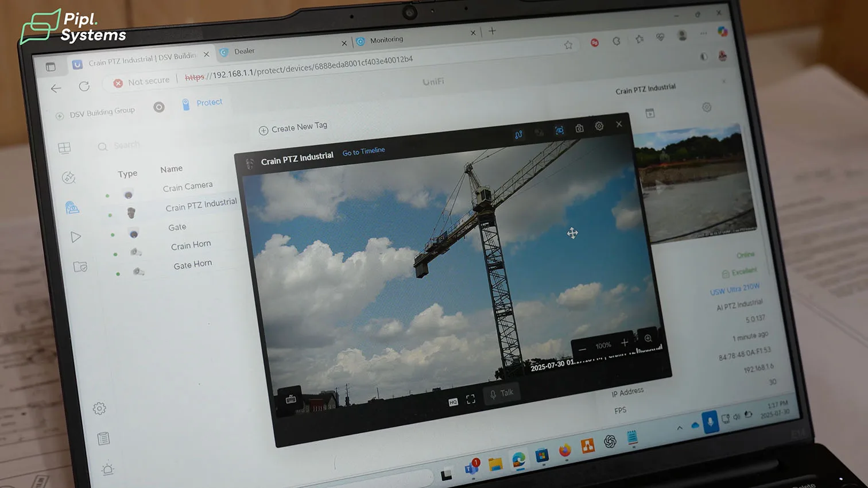Open the playback triangle icon in sidebar

76,237
